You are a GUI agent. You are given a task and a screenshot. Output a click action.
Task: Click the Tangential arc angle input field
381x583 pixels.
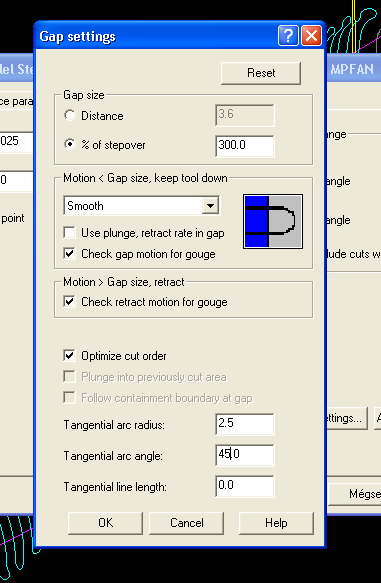point(245,455)
